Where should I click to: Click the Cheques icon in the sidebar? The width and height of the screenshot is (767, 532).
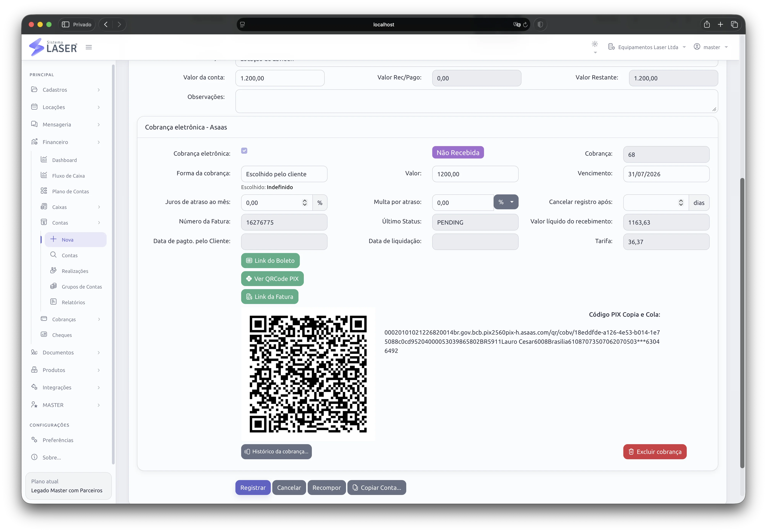click(x=44, y=334)
